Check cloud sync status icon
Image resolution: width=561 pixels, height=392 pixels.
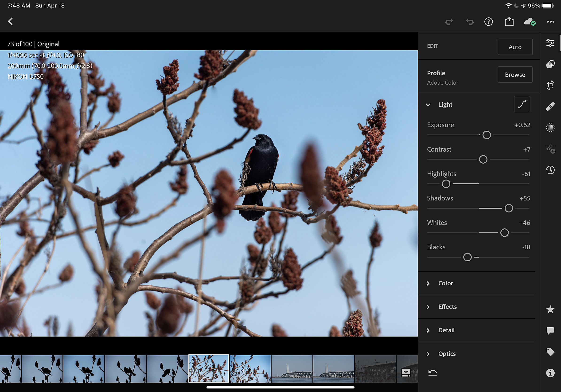click(x=530, y=22)
